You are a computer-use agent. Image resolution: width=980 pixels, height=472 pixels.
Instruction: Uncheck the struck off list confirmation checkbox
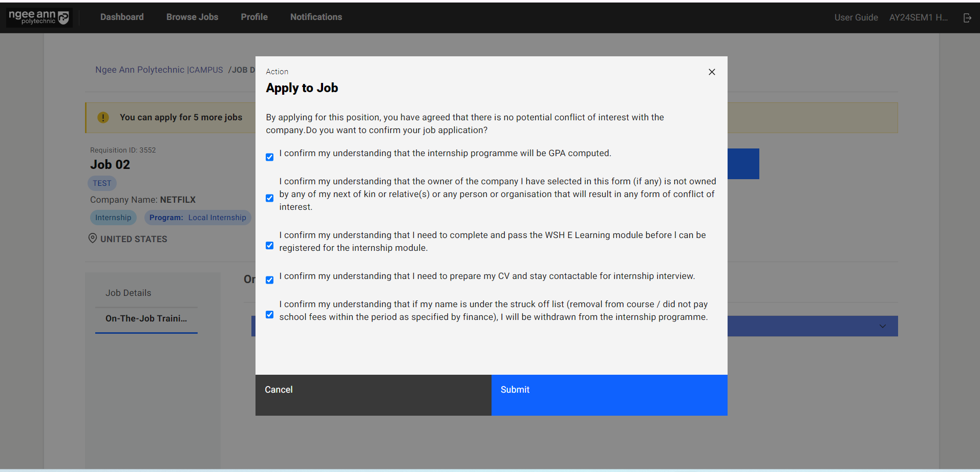[x=269, y=314]
